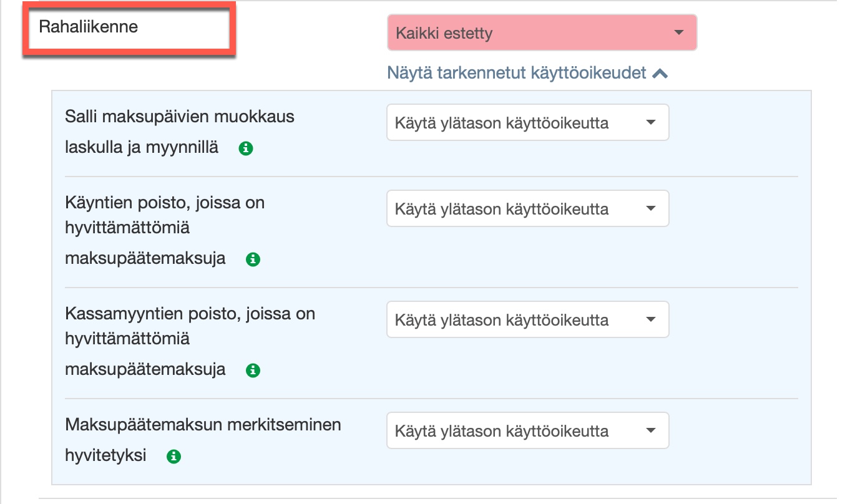Click info icon for Käyntien poisto setting
Image resolution: width=850 pixels, height=504 pixels.
tap(253, 259)
